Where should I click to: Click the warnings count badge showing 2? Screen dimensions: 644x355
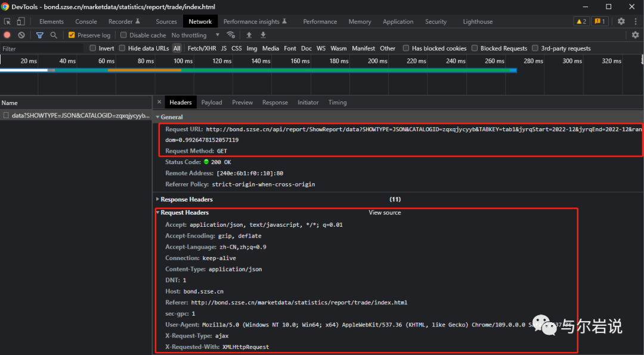point(581,21)
